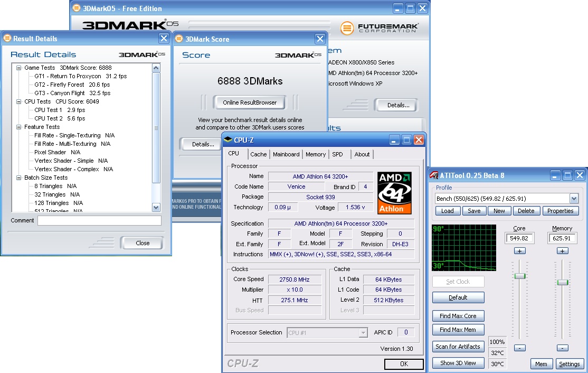
Task: Open the ATITool Profile dropdown
Action: [x=574, y=199]
